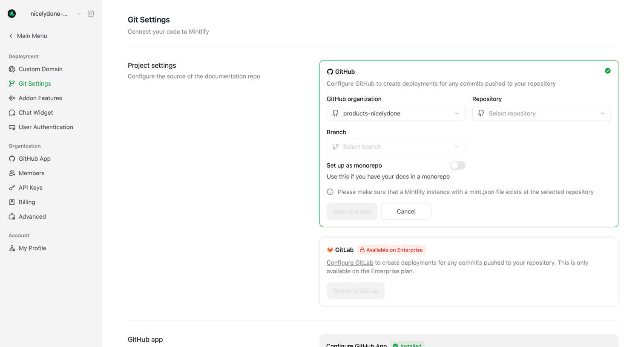Click the GitHub logo in the GitHub card
Image resolution: width=644 pixels, height=347 pixels.
pos(330,72)
